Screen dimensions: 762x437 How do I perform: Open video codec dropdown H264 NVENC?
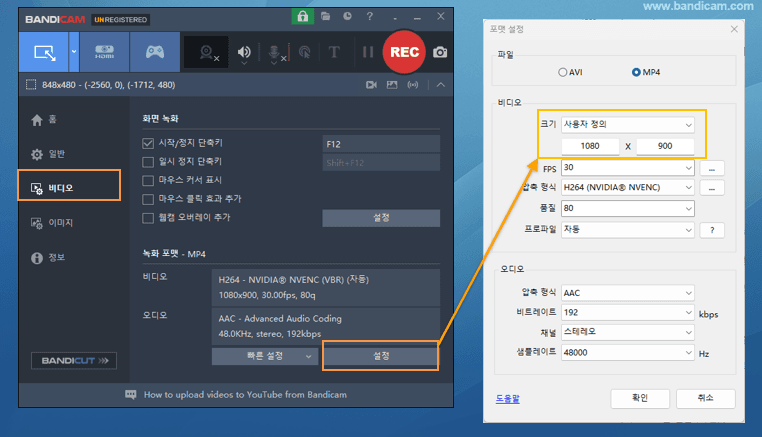tap(627, 188)
